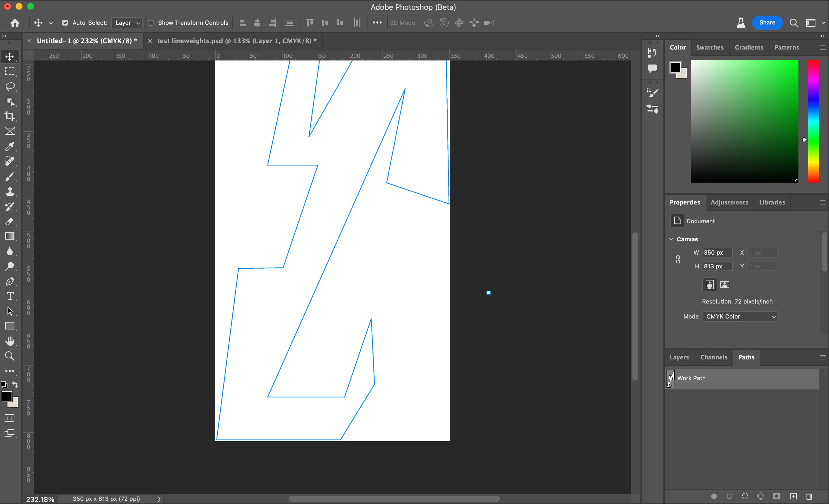The width and height of the screenshot is (829, 504).
Task: Open the CMYK Color mode dropdown
Action: [740, 317]
